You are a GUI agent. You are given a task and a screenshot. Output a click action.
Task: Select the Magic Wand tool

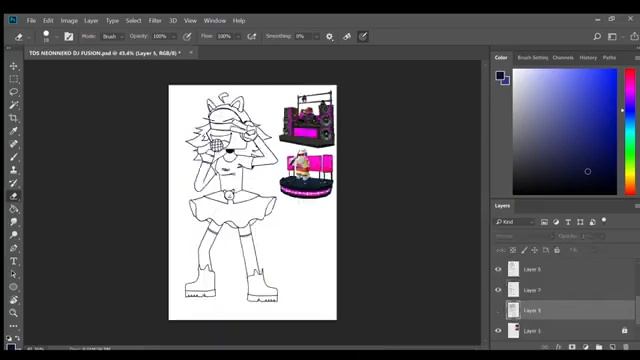pos(13,105)
